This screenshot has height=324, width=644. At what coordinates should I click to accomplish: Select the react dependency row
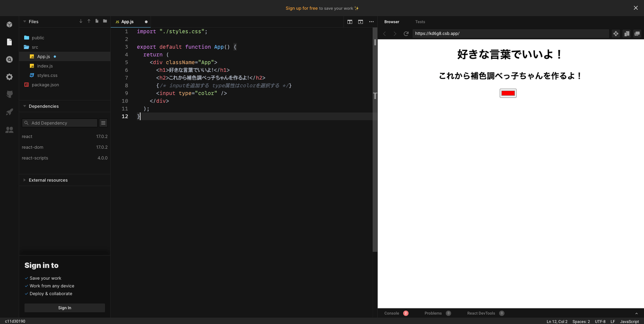tap(65, 137)
